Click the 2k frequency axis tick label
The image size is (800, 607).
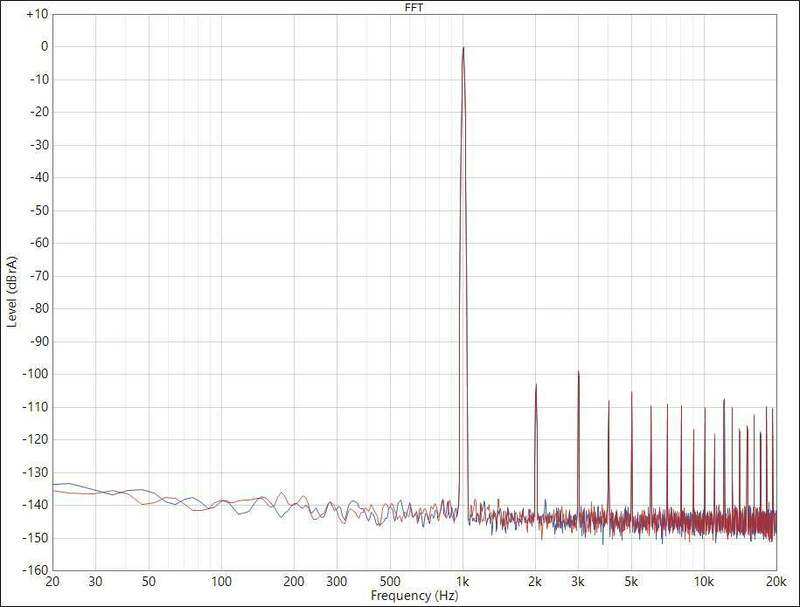tap(536, 582)
